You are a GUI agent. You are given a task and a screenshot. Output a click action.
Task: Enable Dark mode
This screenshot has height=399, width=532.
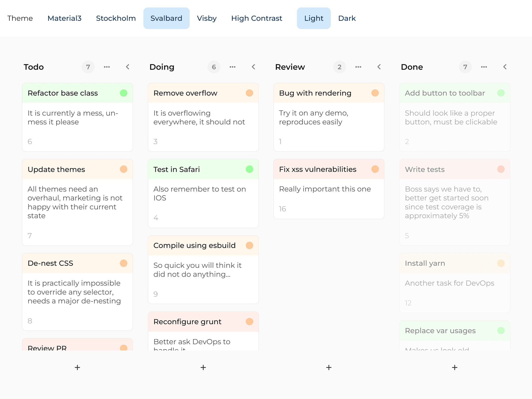[x=347, y=18]
